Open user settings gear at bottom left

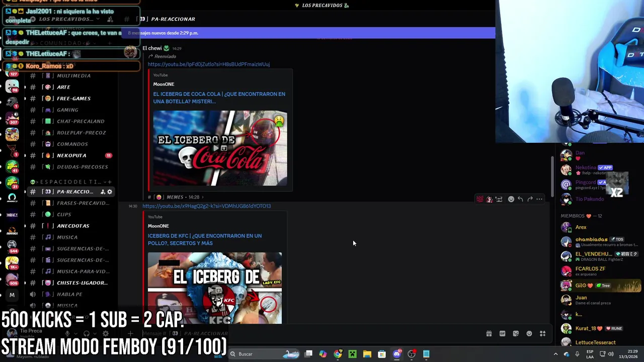[x=105, y=333]
